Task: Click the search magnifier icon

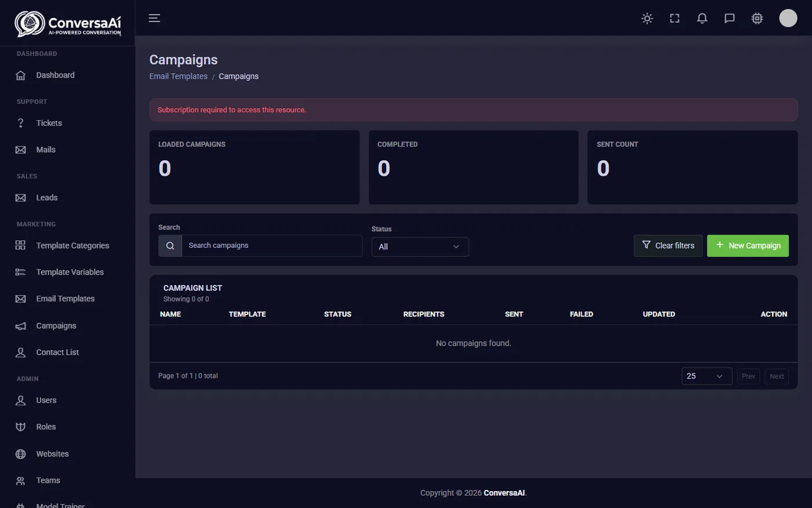Action: (170, 246)
